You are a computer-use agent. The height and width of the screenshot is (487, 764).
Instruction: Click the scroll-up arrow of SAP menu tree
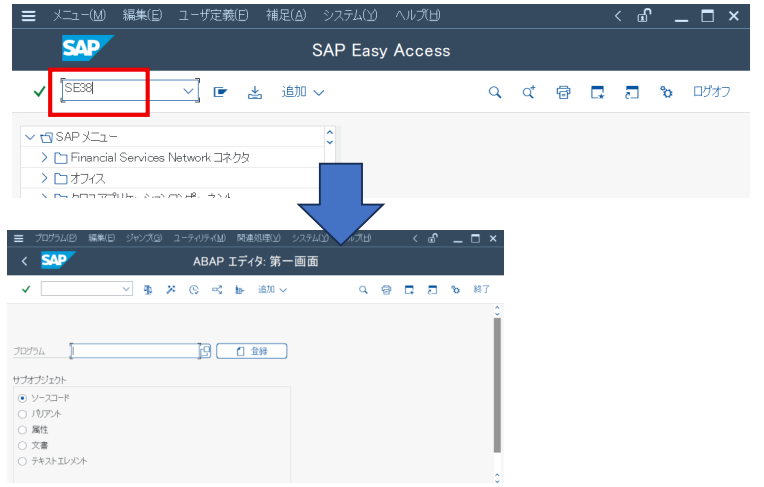coord(330,133)
